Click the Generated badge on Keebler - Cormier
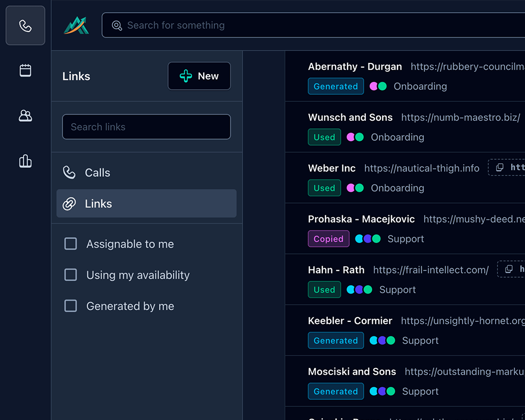The height and width of the screenshot is (420, 525). 336,341
